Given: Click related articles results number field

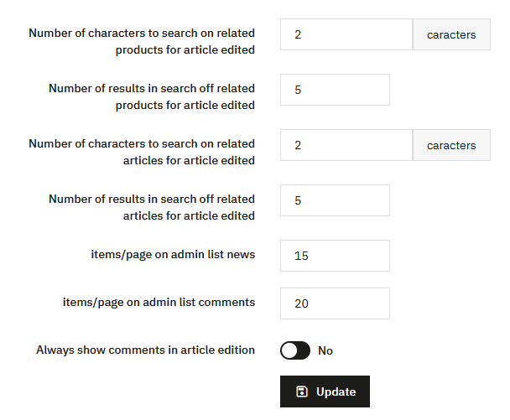Looking at the screenshot, I should click(x=335, y=200).
